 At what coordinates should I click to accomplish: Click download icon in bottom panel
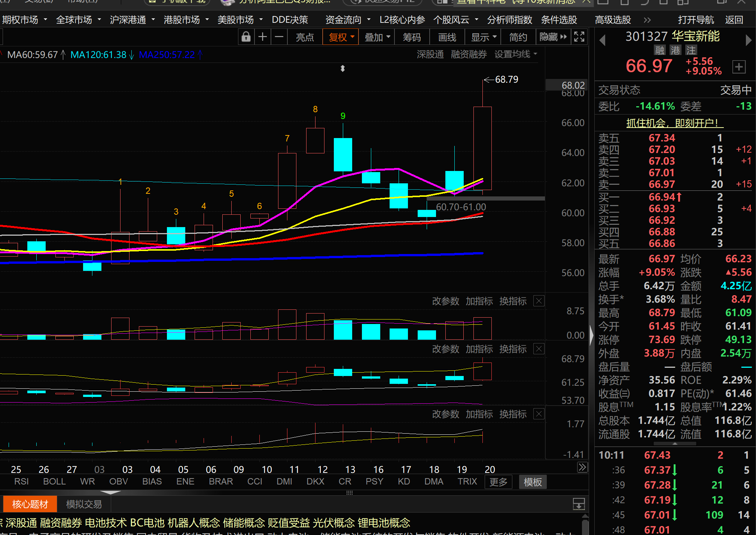pyautogui.click(x=579, y=504)
